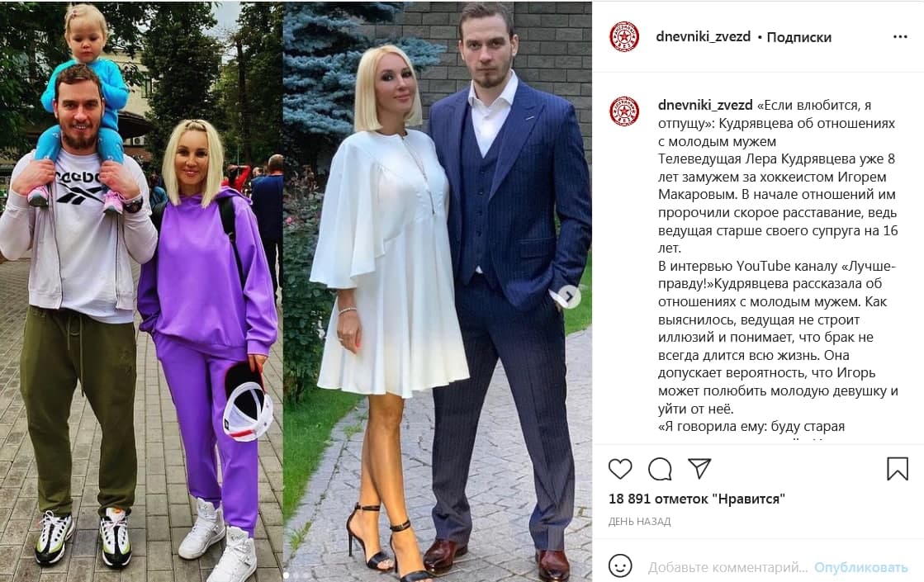Screen dimensions: 924x582
Task: Save post with the bookmark icon
Action: click(x=898, y=469)
